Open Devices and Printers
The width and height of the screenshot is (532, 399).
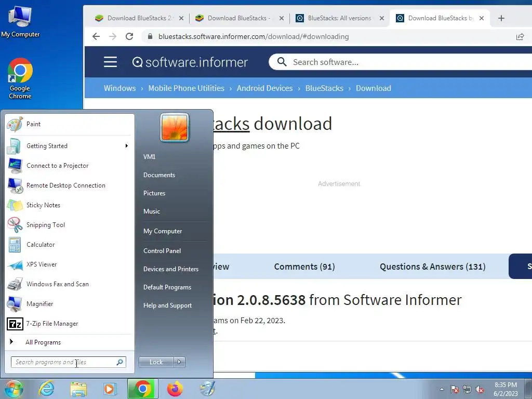tap(170, 269)
